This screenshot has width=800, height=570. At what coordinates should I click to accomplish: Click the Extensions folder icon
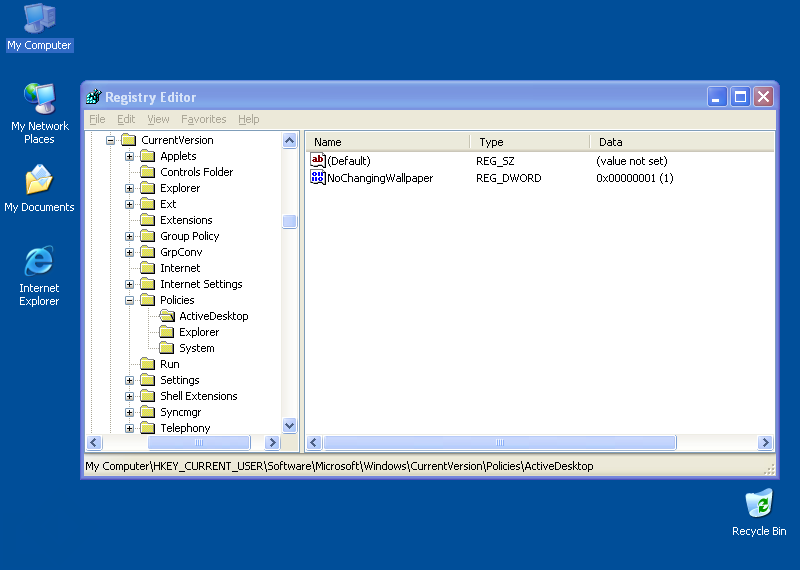click(147, 220)
